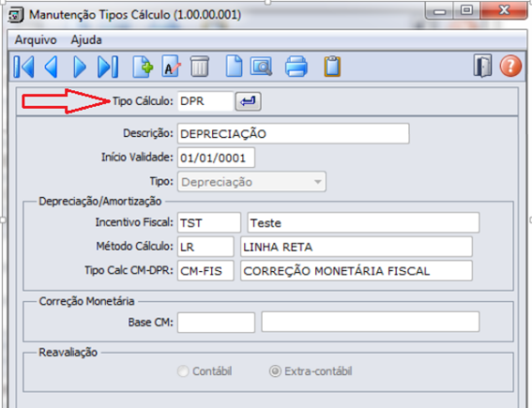Click the Base CM description field
532x408 pixels.
[371, 322]
